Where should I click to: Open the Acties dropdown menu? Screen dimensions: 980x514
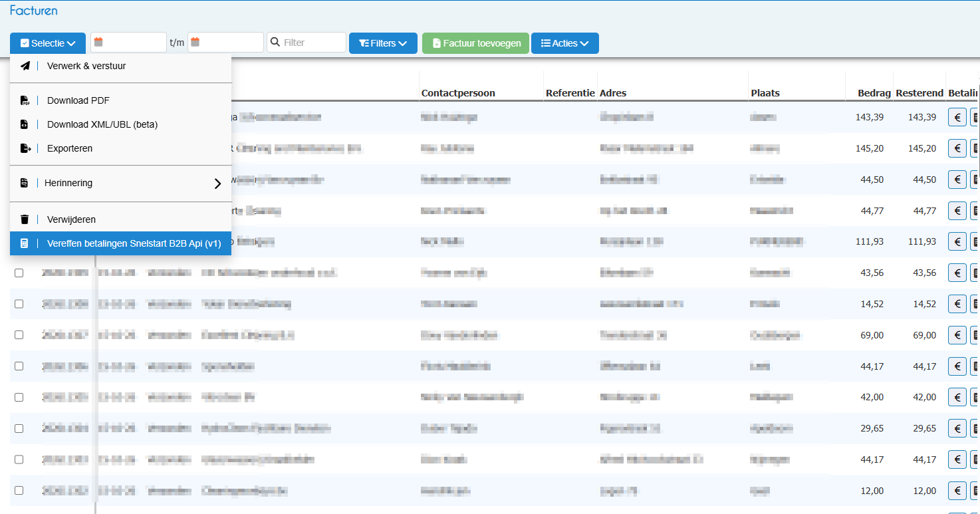coord(565,43)
